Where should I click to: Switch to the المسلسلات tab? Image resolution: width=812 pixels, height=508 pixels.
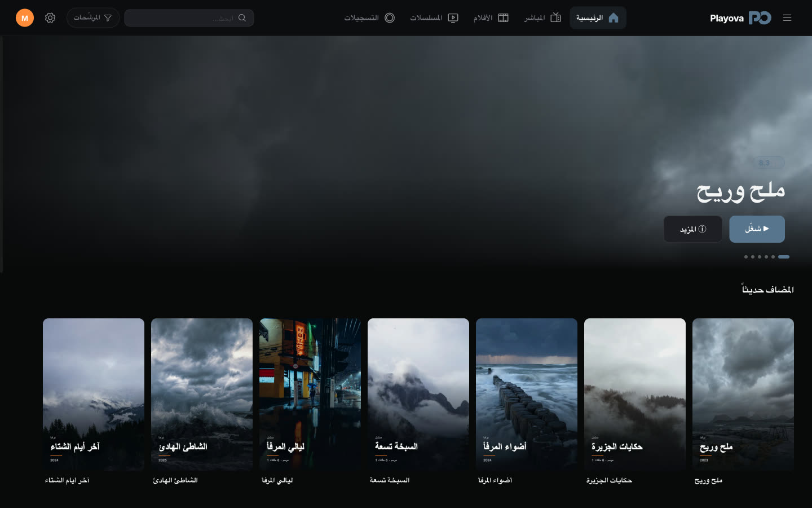pos(434,18)
